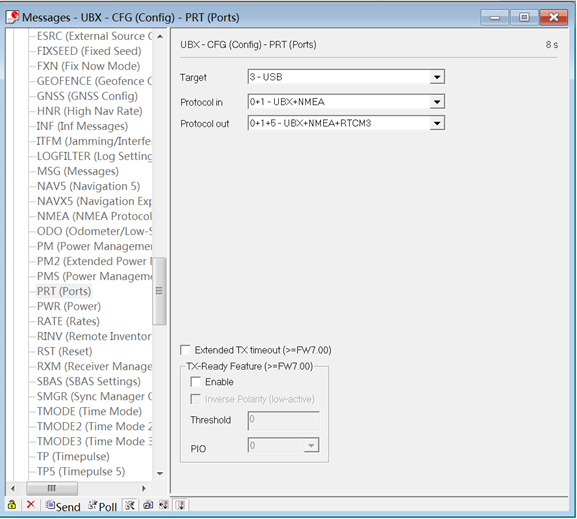The image size is (577, 519).
Task: Select TMODE (Time Mode) entry
Action: point(89,412)
